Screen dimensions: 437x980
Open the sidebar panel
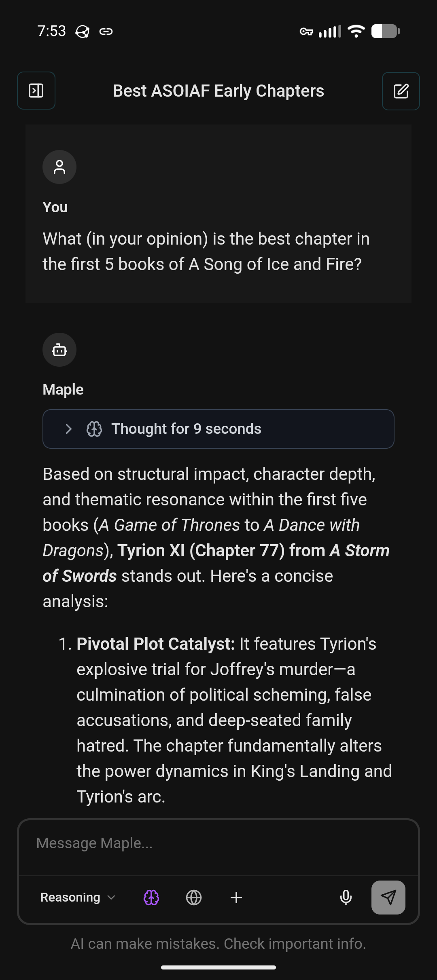[36, 91]
